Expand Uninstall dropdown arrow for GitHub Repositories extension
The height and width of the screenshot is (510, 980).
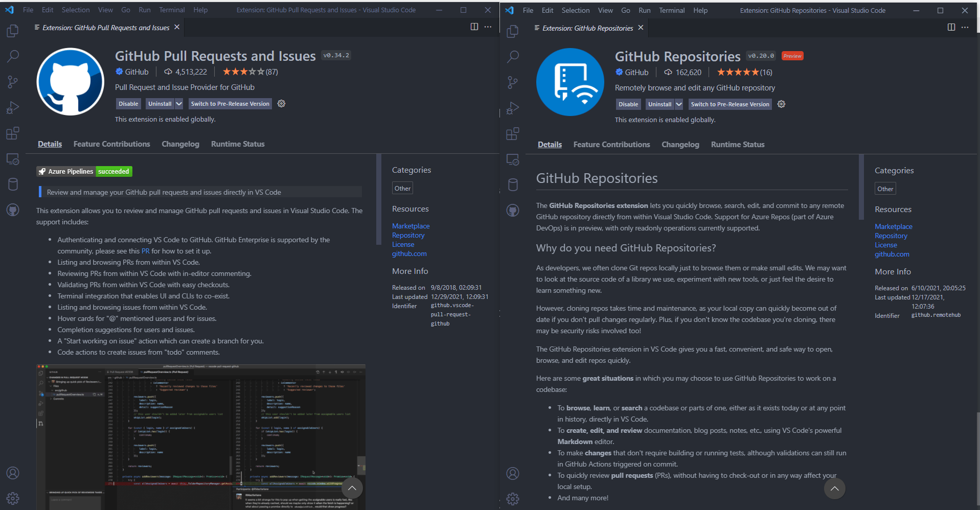point(679,104)
